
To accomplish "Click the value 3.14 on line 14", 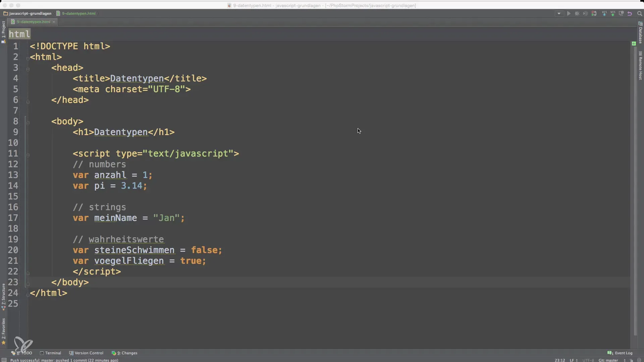I will (x=131, y=186).
